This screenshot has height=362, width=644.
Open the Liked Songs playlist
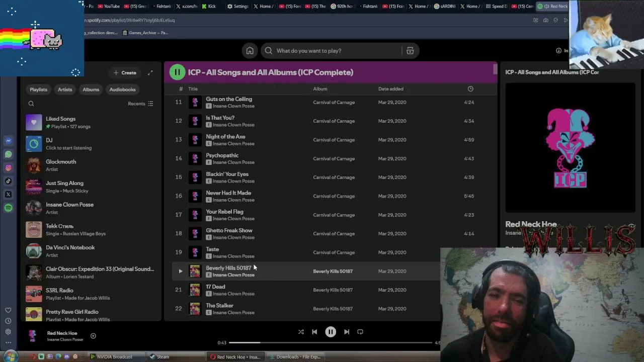[x=91, y=122]
